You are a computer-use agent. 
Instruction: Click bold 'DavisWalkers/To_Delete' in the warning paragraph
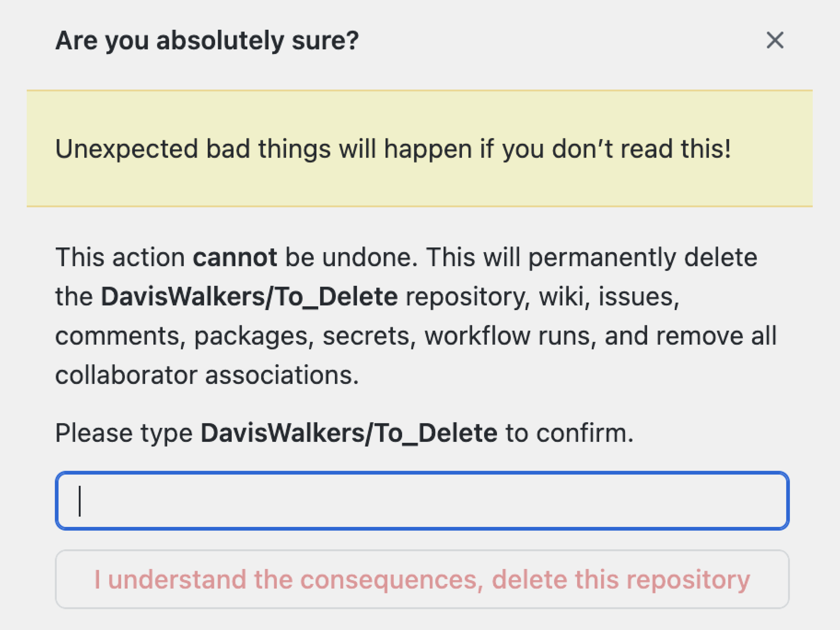tap(249, 296)
